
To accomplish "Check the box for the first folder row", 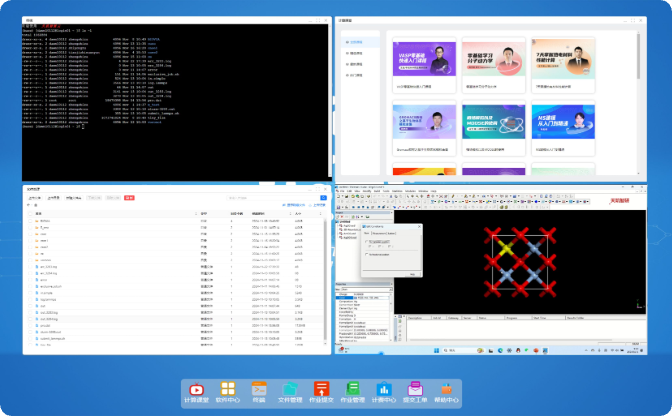I will coord(30,221).
